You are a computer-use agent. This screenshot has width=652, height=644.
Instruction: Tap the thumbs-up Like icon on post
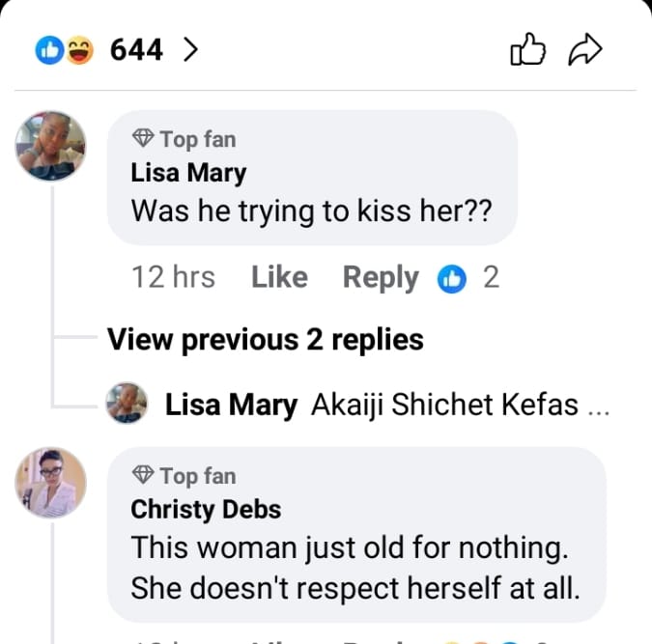[527, 51]
